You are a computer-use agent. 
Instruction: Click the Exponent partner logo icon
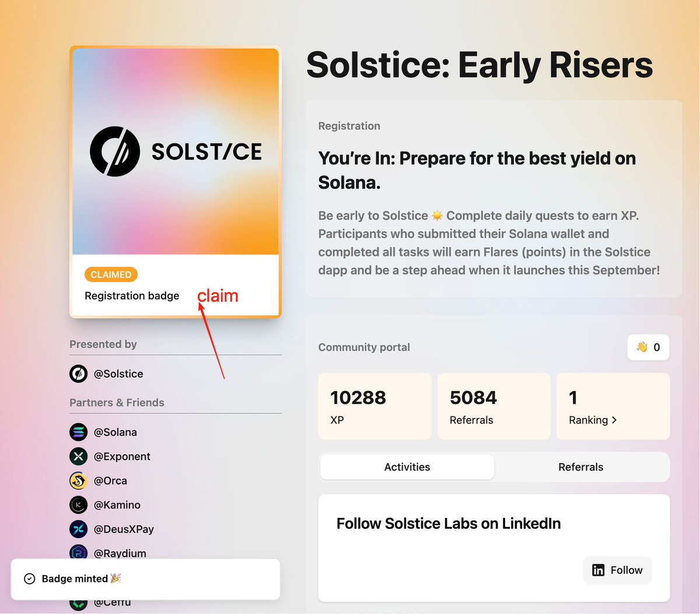tap(79, 457)
